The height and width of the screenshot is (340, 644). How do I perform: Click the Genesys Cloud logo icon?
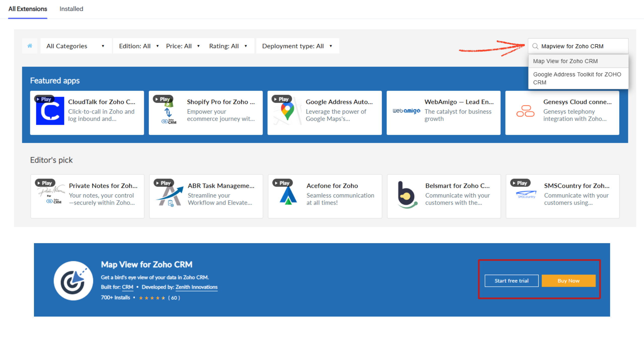click(525, 111)
